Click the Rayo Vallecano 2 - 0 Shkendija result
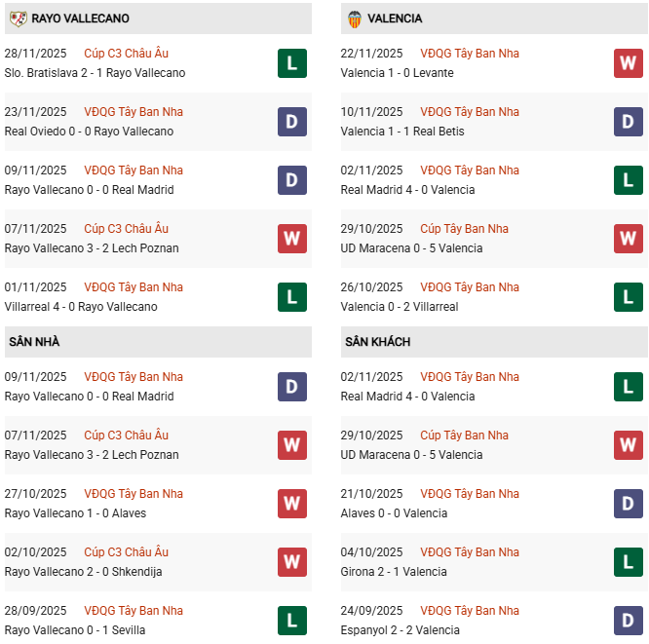 click(83, 572)
